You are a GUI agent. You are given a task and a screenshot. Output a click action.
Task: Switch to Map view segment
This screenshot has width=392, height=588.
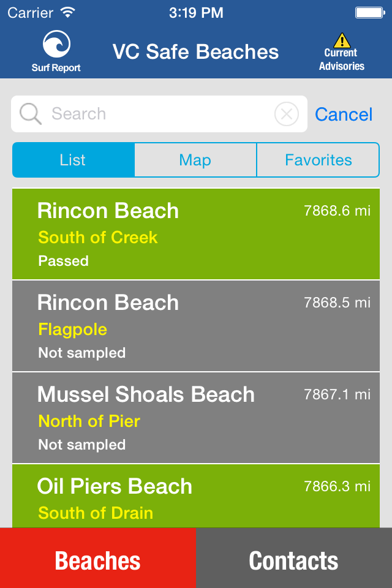click(195, 160)
